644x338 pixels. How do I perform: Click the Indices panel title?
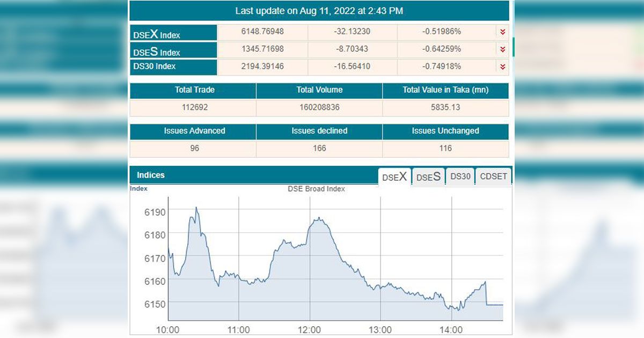coord(151,175)
